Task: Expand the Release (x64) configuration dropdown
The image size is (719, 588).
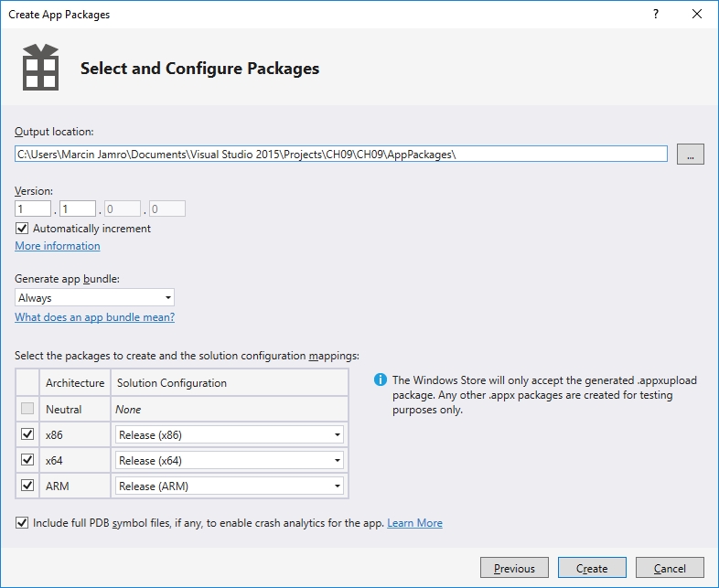Action: coord(229,461)
